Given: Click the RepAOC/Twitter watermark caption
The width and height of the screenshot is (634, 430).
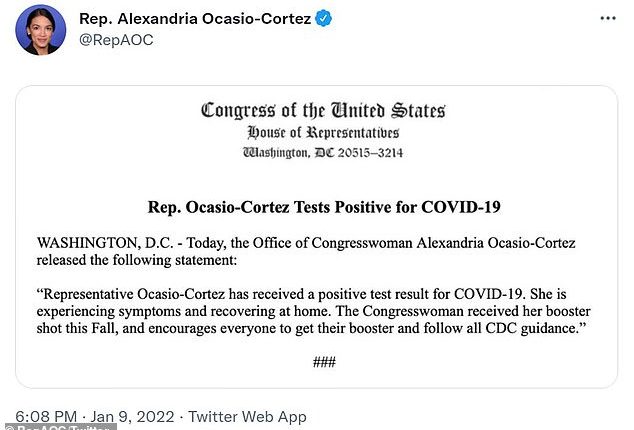Looking at the screenshot, I should (59, 427).
